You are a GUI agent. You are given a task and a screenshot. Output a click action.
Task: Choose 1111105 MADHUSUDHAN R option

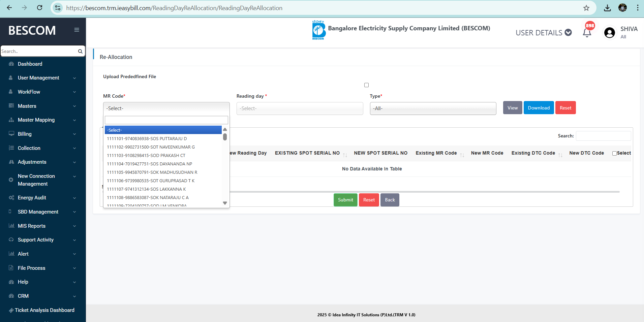pos(163,172)
